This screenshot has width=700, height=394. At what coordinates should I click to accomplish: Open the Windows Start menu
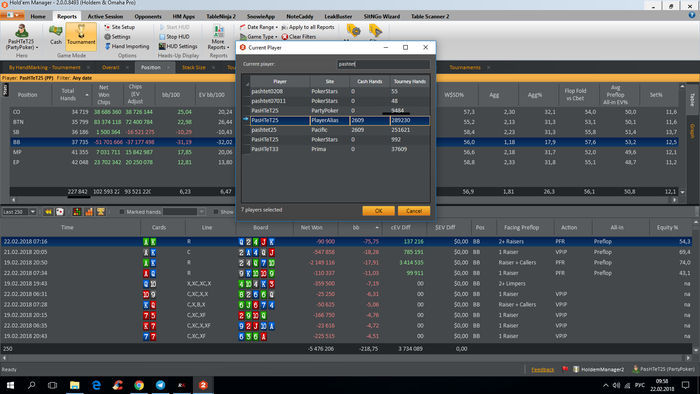coord(10,385)
